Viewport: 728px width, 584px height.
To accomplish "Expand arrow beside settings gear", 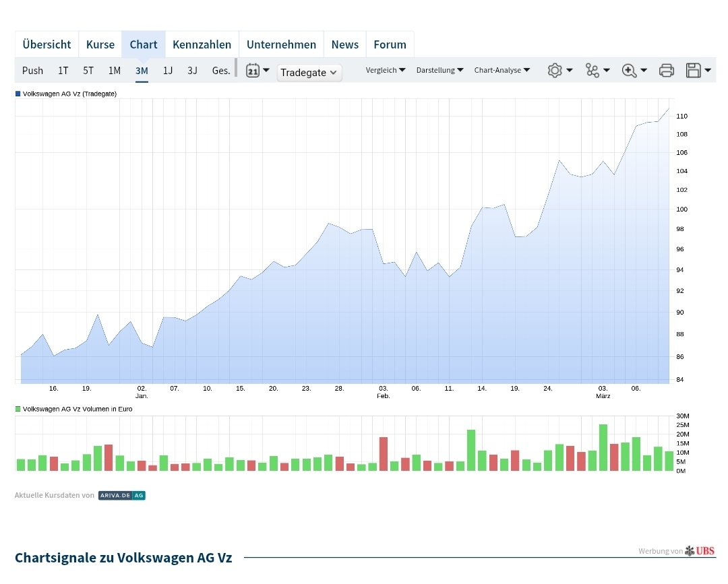I will tap(569, 70).
